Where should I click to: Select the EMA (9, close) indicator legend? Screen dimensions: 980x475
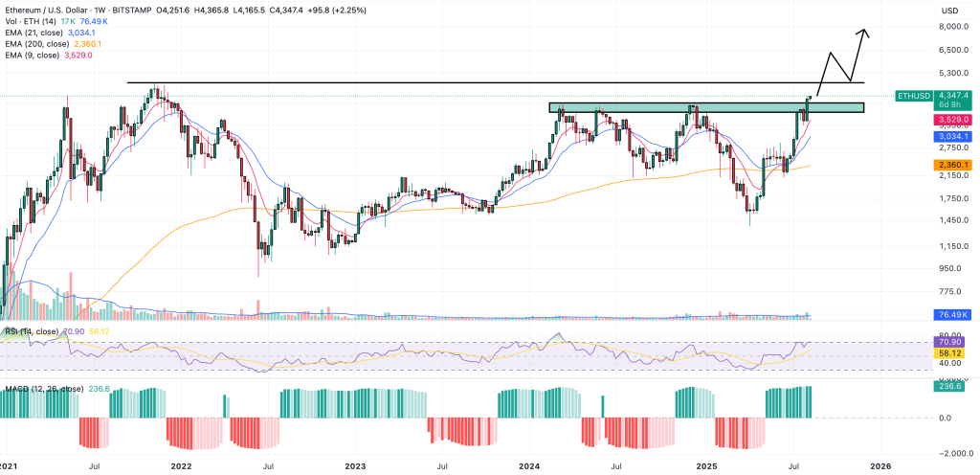pyautogui.click(x=31, y=56)
